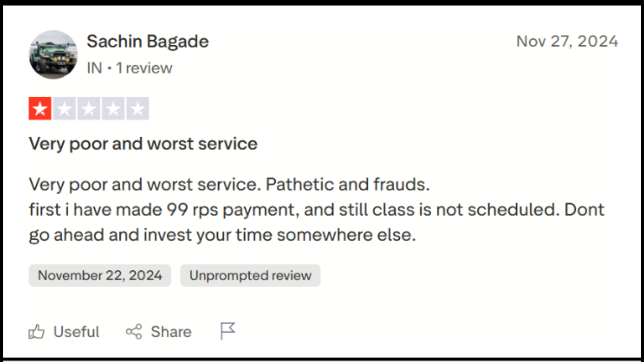
Task: Click the Share label
Action: click(x=171, y=331)
